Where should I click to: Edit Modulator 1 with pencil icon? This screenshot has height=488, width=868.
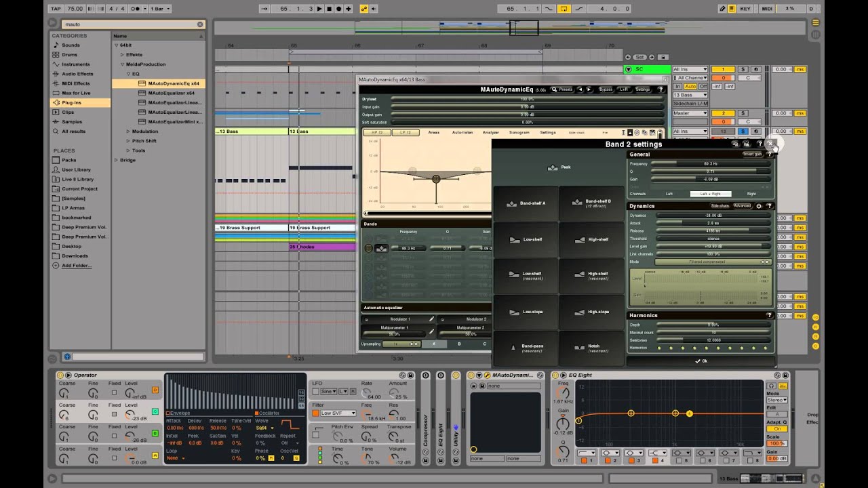point(431,319)
